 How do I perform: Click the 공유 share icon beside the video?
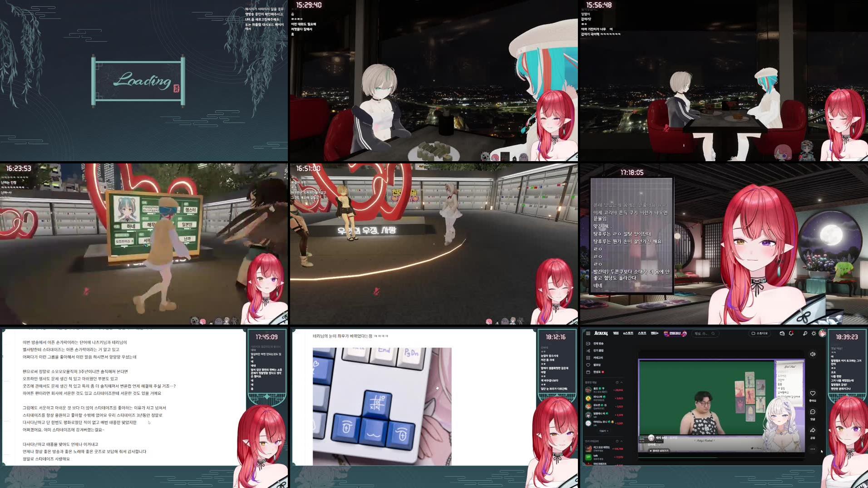pos(813,430)
